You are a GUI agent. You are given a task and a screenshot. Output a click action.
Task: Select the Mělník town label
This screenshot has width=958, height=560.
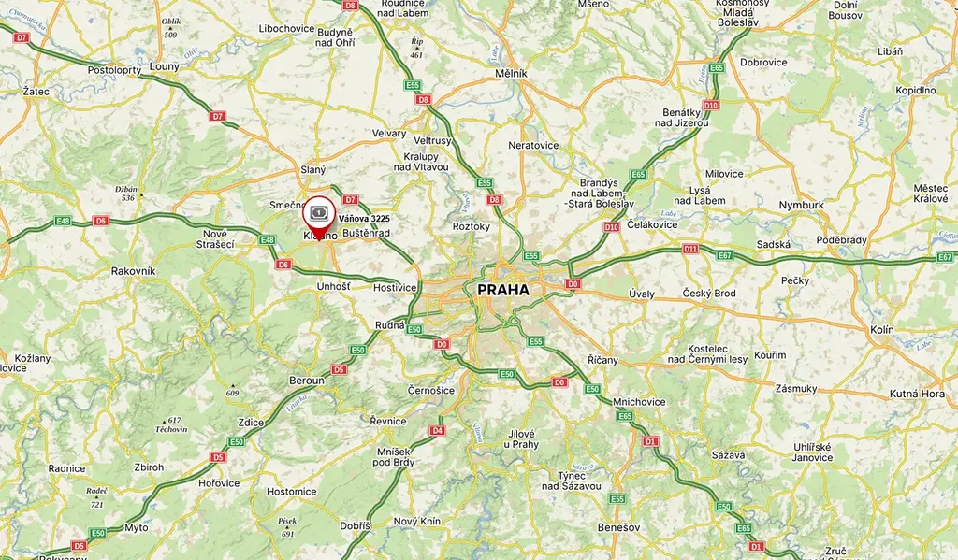[x=511, y=73]
